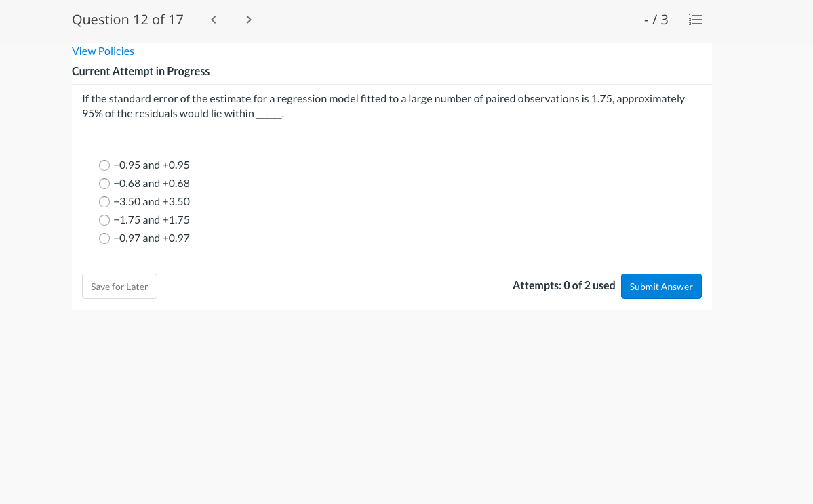813x504 pixels.
Task: Choose the −3.50 and +3.50 option
Action: pos(104,201)
